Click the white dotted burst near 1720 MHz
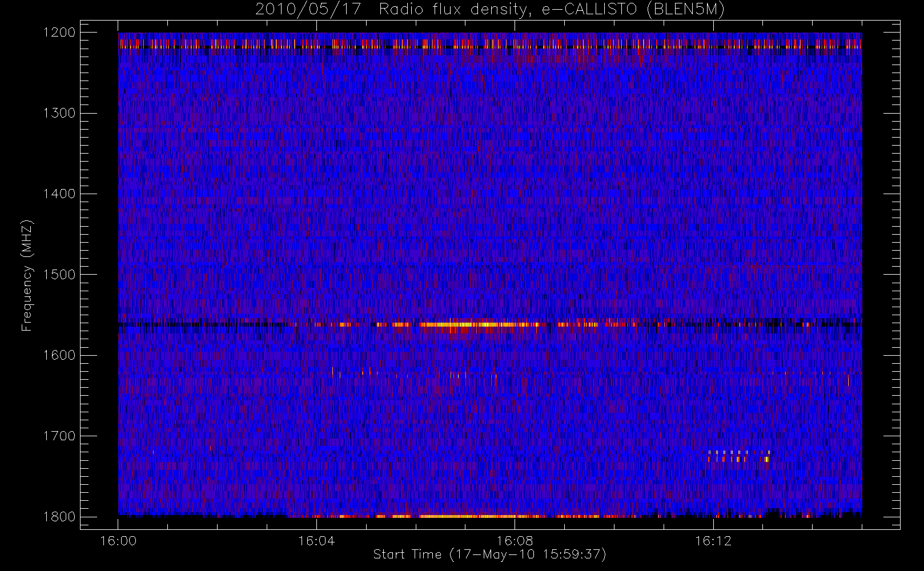 (x=738, y=452)
